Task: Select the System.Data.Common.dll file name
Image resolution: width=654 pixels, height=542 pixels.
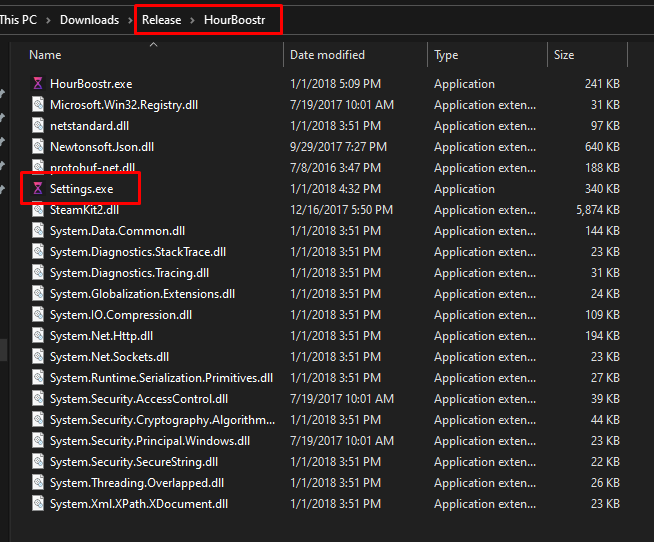Action: click(x=117, y=231)
